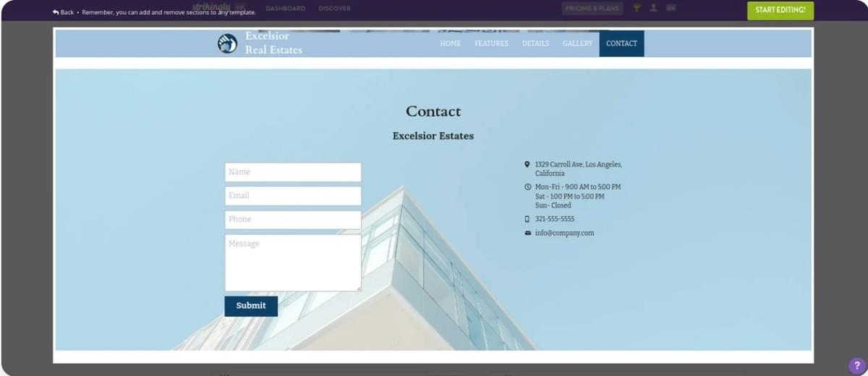This screenshot has height=376, width=868.
Task: Open the user account icon
Action: [654, 8]
